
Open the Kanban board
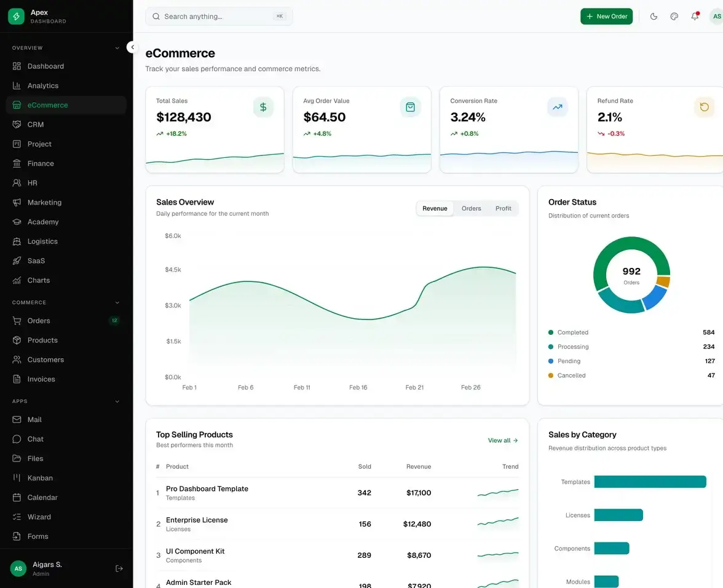click(x=66, y=478)
